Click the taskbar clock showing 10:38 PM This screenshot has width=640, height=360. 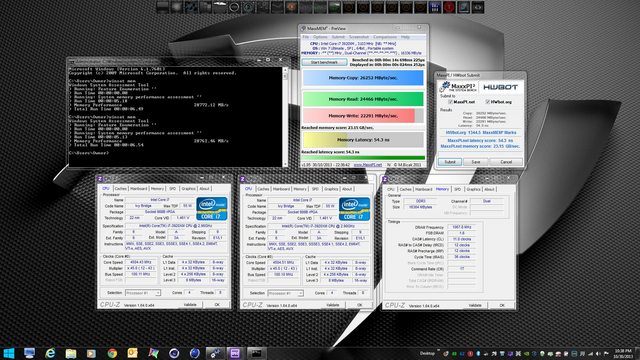[x=623, y=353]
